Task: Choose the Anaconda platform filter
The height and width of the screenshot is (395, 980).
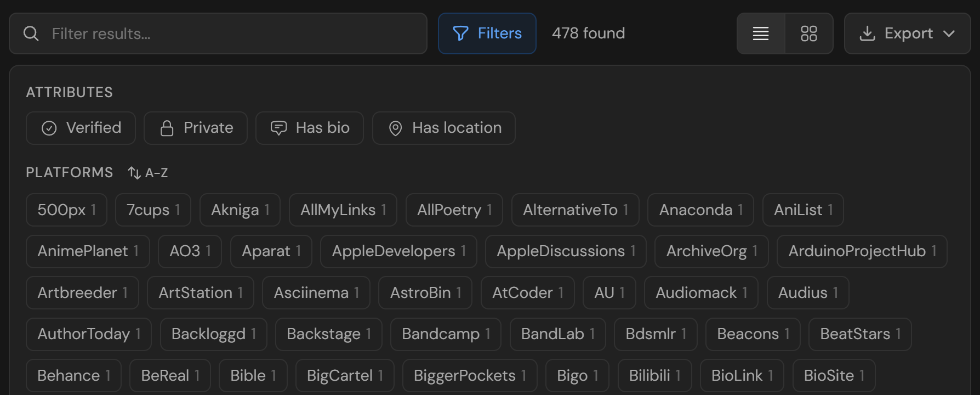Action: pyautogui.click(x=701, y=210)
